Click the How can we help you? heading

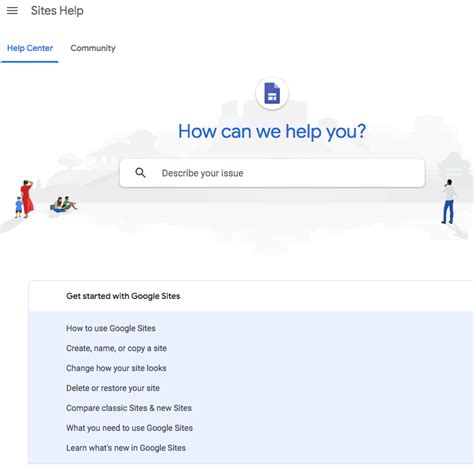pos(272,131)
